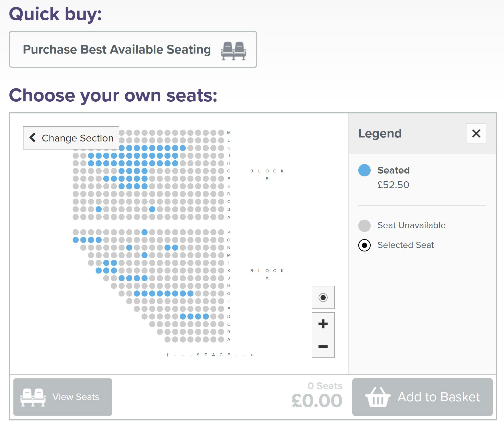The width and height of the screenshot is (504, 427).
Task: Select the single available seat in Block A row M
Action: [x=145, y=255]
